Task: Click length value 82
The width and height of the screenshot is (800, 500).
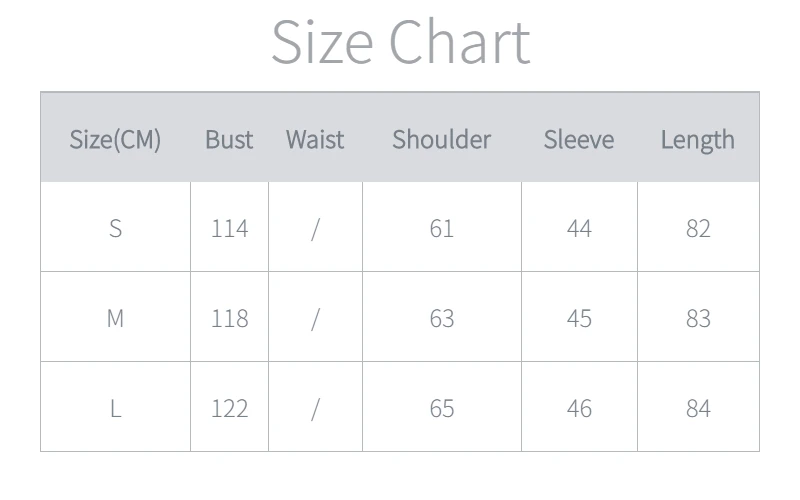Action: pyautogui.click(x=698, y=228)
